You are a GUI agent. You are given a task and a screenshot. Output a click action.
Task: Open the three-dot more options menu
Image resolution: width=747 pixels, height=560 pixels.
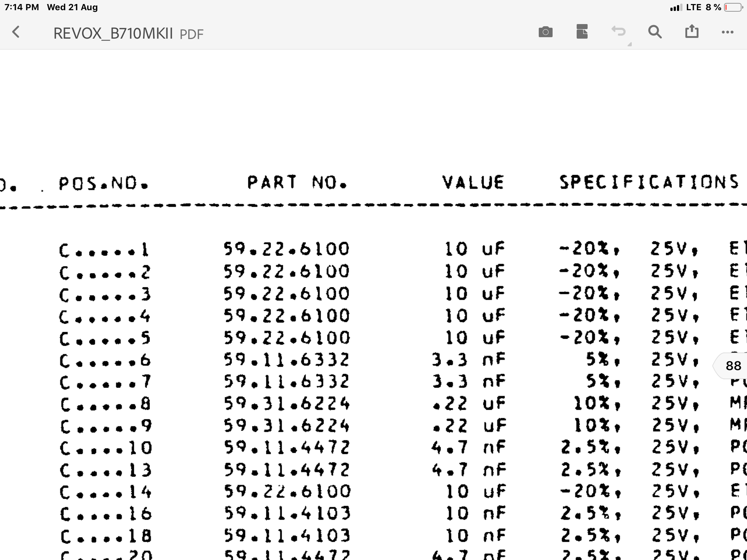point(727,32)
